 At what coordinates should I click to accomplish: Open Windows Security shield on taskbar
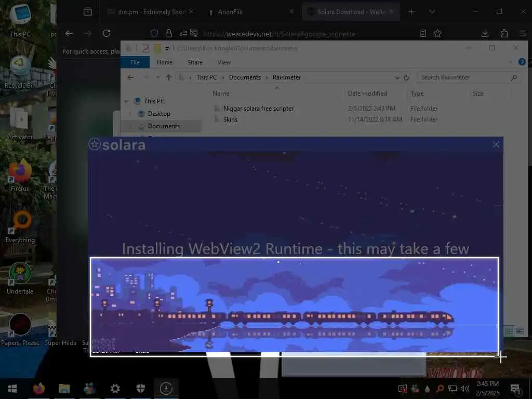[x=140, y=388]
